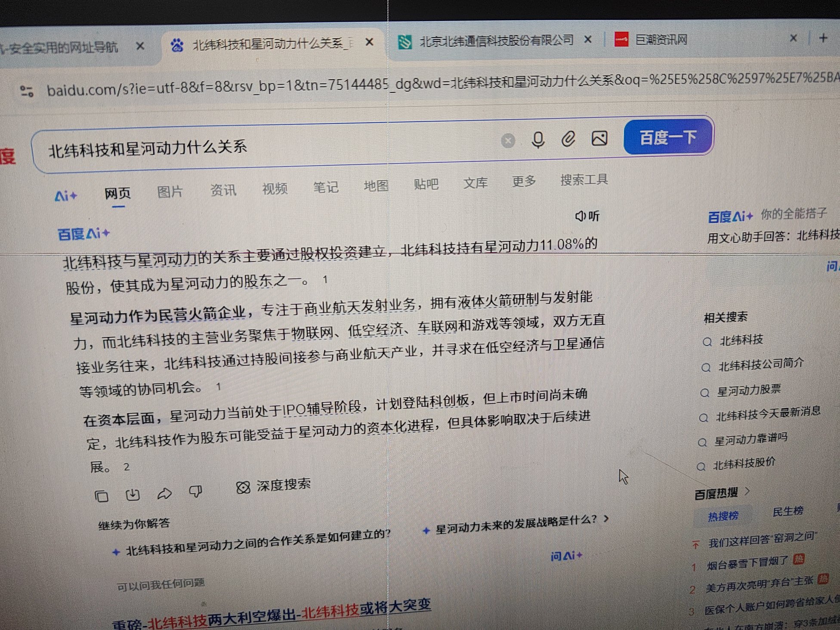This screenshot has width=840, height=630.
Task: Click the download/save icon below the answer
Action: coord(133,495)
